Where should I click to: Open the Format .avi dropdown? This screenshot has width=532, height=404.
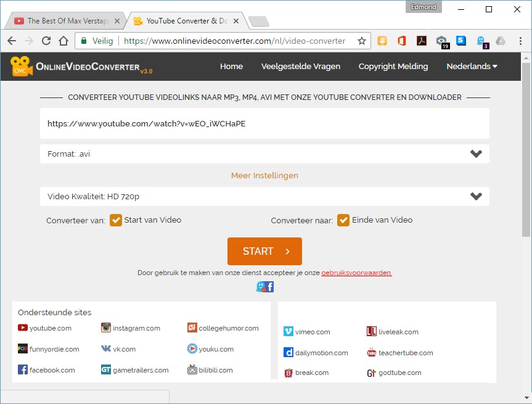[x=264, y=154]
